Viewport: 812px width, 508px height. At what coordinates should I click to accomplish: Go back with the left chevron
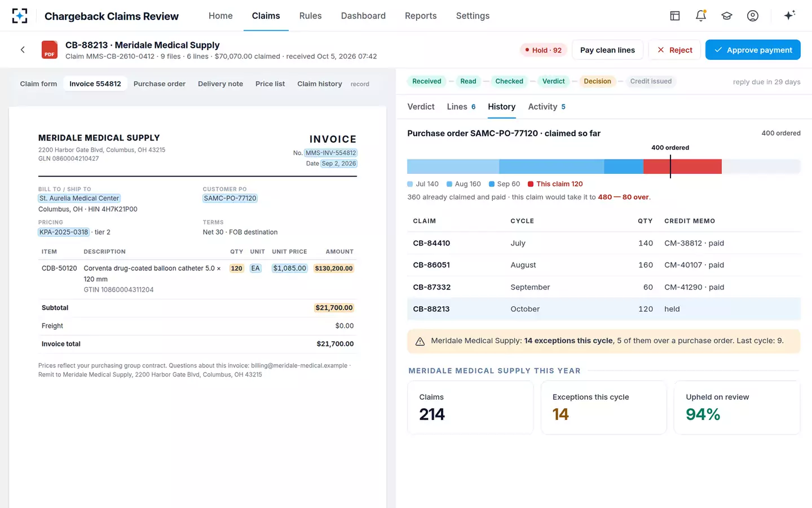coord(23,50)
